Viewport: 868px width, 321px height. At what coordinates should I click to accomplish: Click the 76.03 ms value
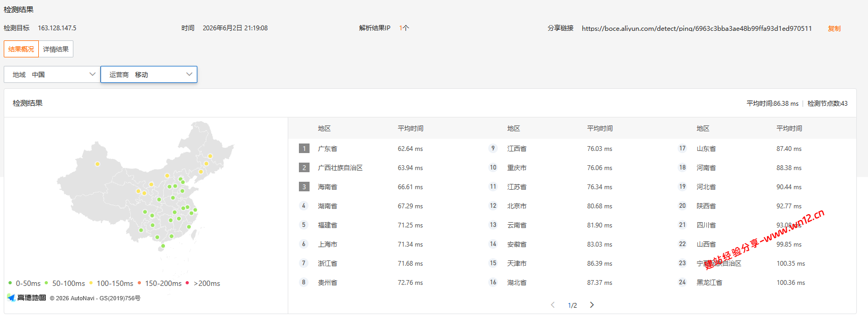tap(599, 149)
